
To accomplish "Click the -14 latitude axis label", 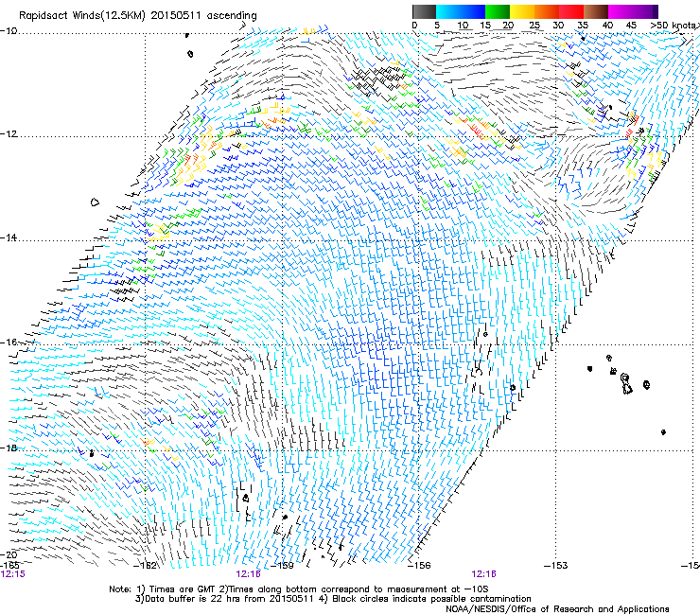I will pyautogui.click(x=9, y=237).
